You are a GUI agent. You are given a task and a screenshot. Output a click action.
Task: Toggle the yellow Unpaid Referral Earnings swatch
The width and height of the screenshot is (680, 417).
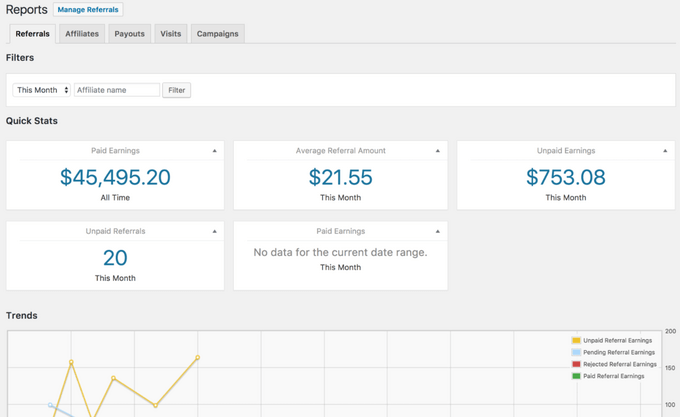pos(576,341)
